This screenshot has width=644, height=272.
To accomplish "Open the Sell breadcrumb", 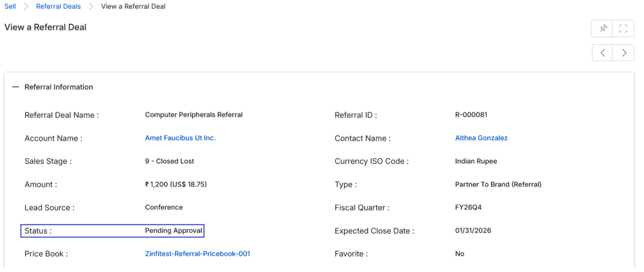I will pos(10,6).
